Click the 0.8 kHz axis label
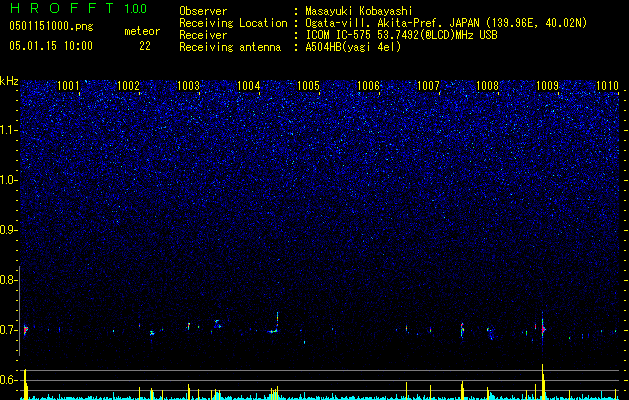629x400 pixels. [8, 280]
